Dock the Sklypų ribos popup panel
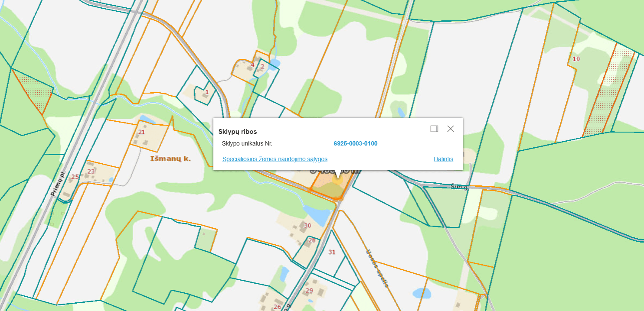The image size is (644, 311). click(434, 129)
